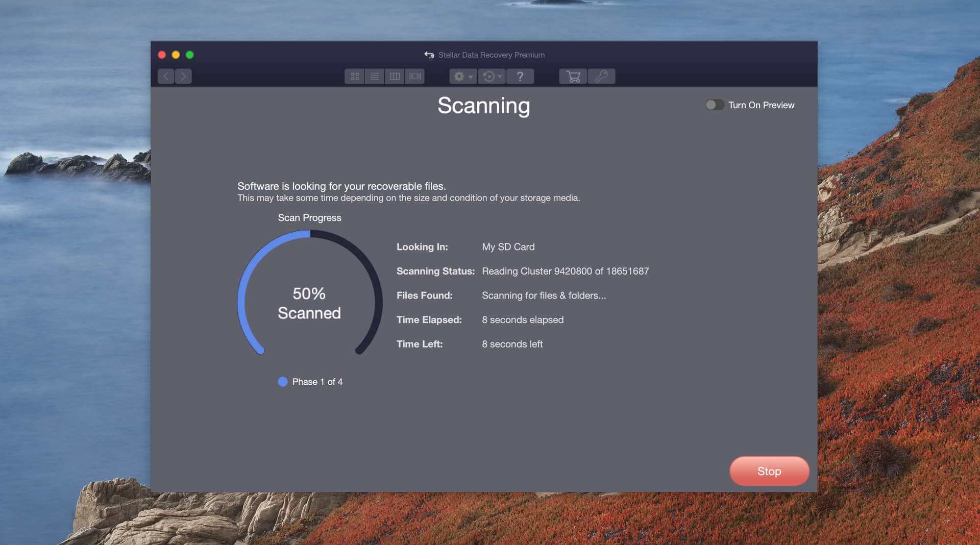Go back with the left arrow button
The image size is (980, 545).
point(166,77)
